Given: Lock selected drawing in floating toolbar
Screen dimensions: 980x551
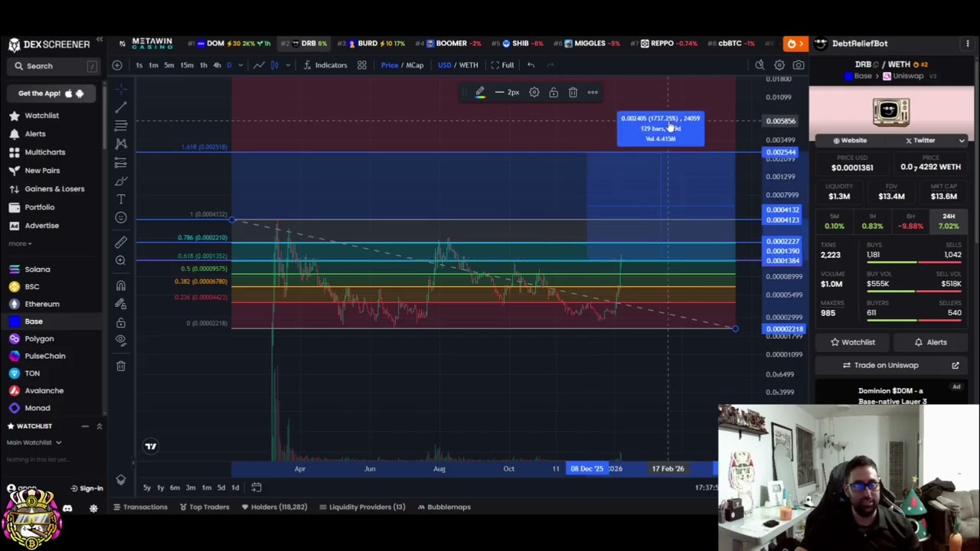Looking at the screenshot, I should [554, 93].
